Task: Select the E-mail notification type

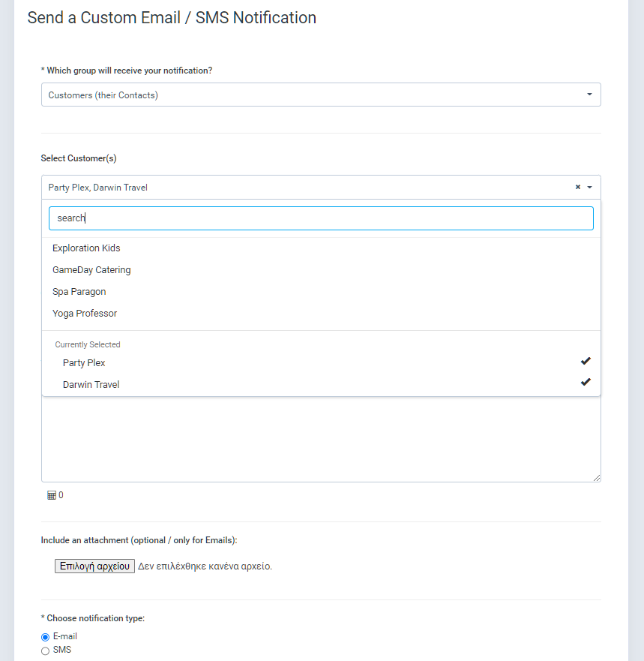Action: click(45, 637)
